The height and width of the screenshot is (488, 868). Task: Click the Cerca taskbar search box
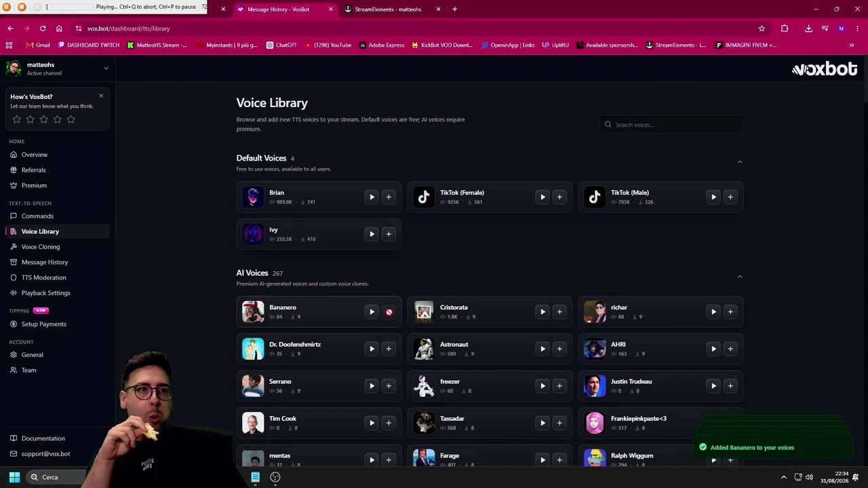57,477
